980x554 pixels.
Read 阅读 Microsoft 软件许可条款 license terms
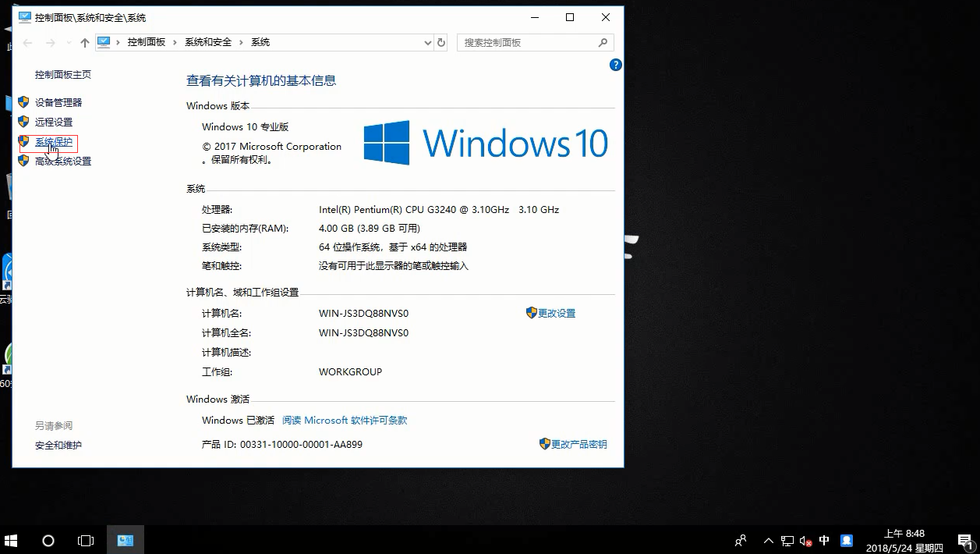click(x=345, y=420)
